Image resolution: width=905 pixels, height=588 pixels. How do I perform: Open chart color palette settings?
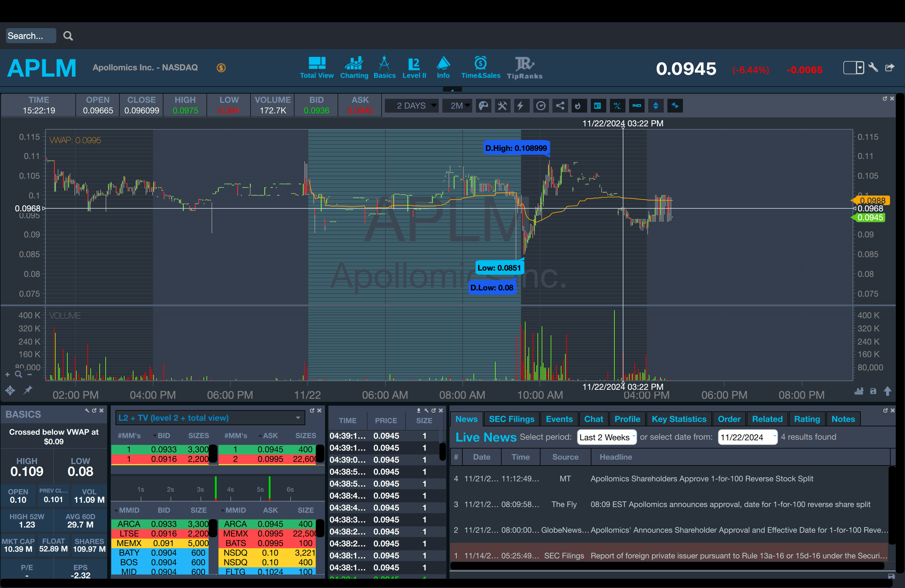[x=483, y=106]
